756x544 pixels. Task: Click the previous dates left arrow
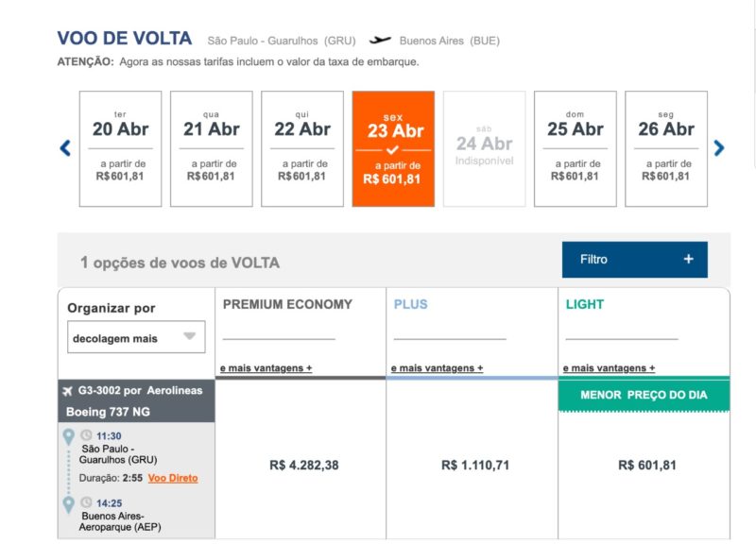click(x=65, y=148)
